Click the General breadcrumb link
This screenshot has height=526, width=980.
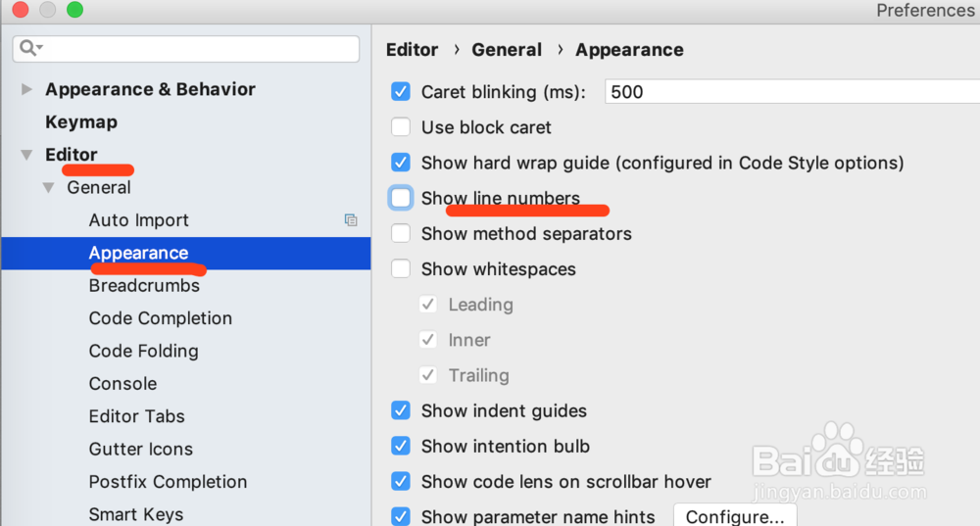[507, 50]
